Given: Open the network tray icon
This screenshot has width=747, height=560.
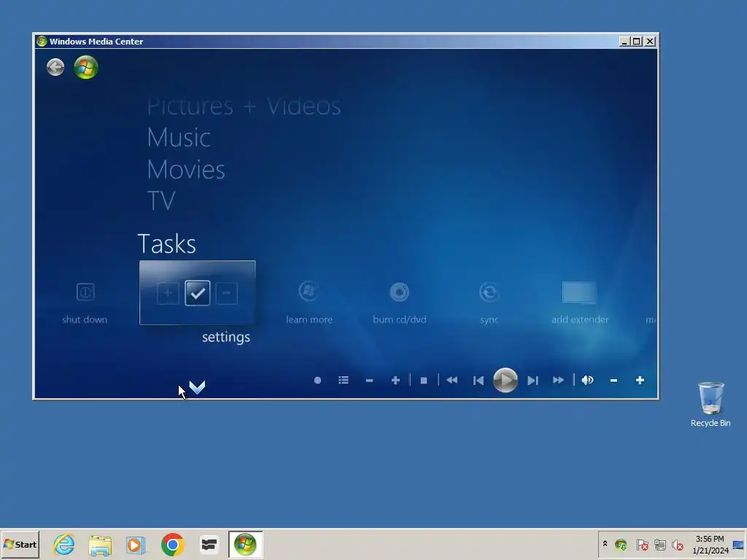Looking at the screenshot, I should tap(659, 545).
